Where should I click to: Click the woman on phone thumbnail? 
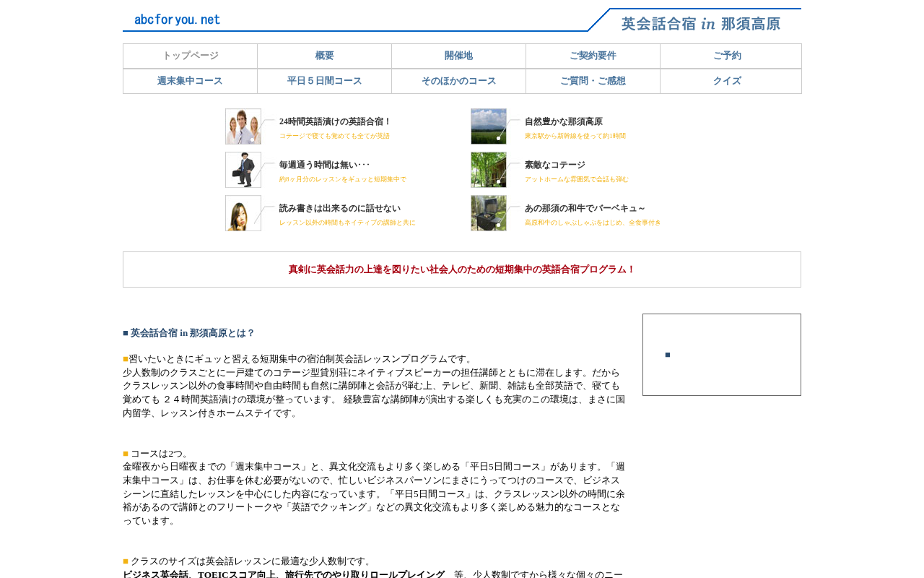click(243, 213)
